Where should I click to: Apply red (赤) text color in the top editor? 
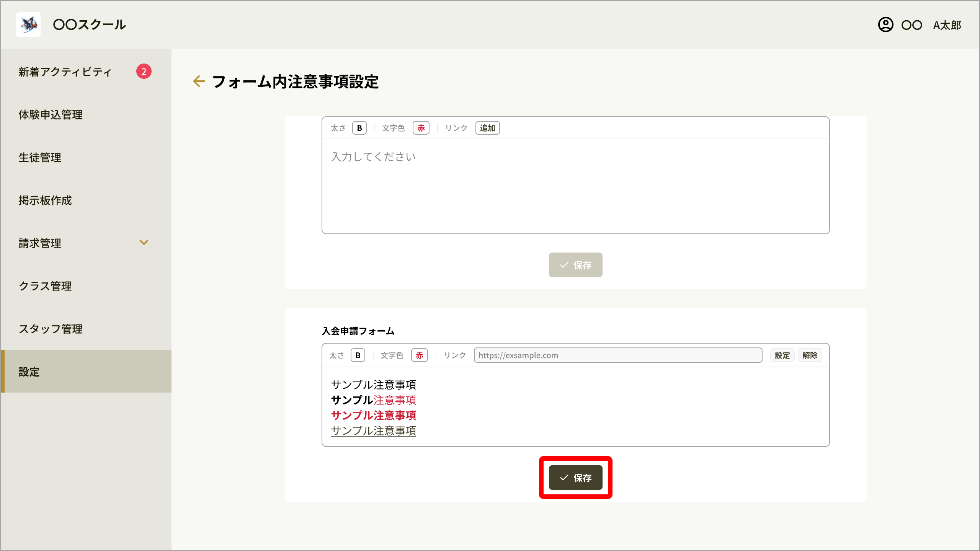click(x=421, y=128)
